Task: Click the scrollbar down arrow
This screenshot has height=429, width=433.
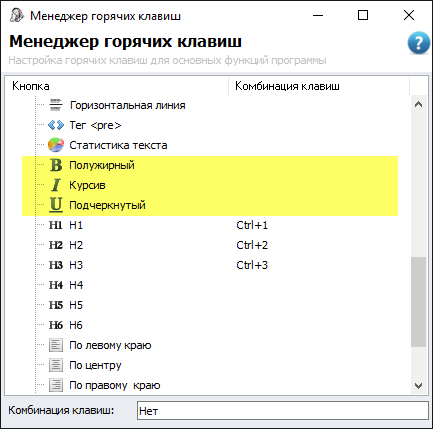Action: point(419,386)
